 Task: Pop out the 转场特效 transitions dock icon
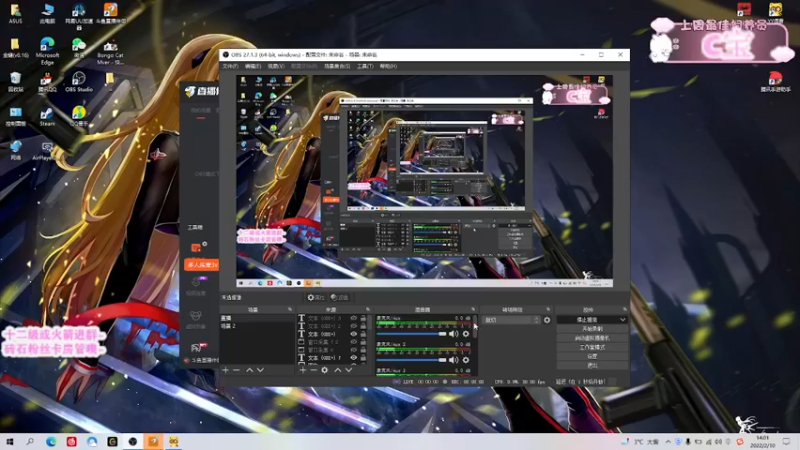point(548,310)
